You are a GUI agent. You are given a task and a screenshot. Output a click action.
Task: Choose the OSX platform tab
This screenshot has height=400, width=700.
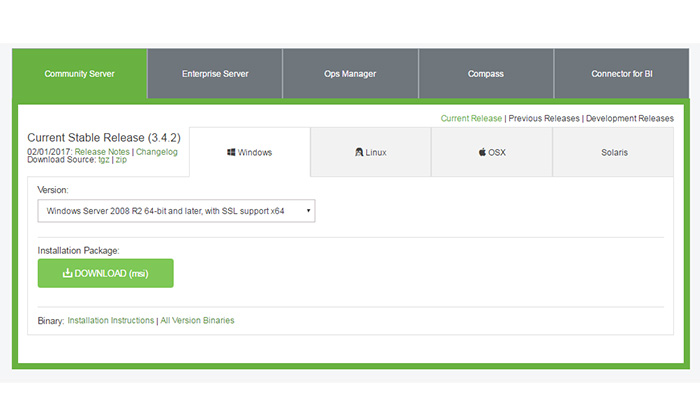(492, 152)
